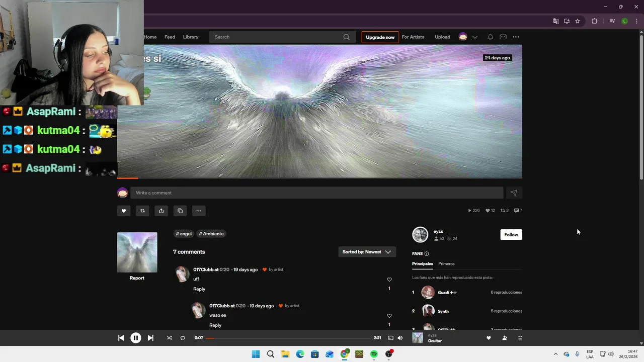Open browser media control icon
Screen dimensions: 644x362
[612, 21]
